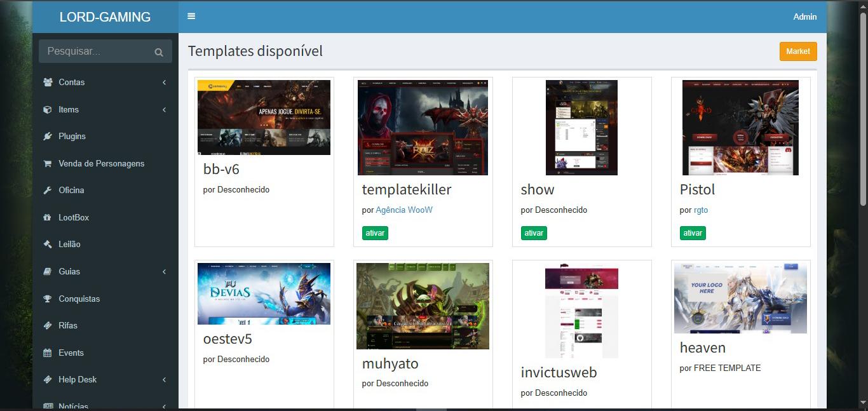Click the heaven template title
Image resolution: width=868 pixels, height=411 pixels.
[703, 347]
